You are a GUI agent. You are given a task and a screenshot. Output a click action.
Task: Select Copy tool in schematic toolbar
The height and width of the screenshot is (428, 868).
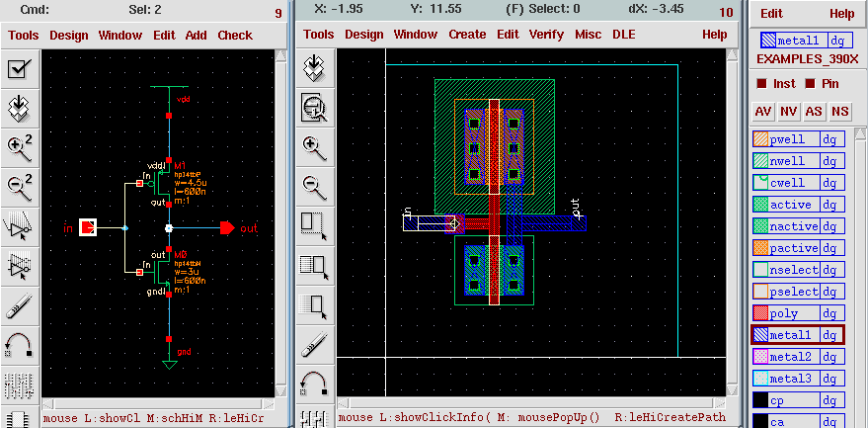click(20, 265)
